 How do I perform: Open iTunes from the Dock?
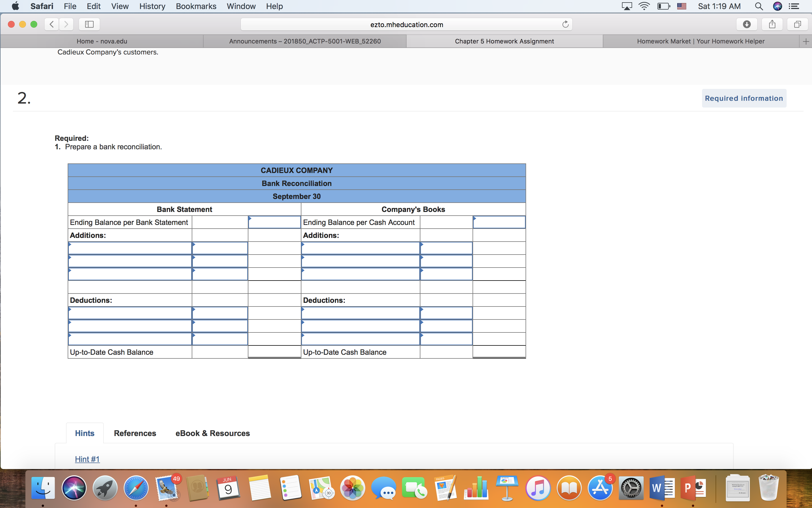click(x=538, y=488)
